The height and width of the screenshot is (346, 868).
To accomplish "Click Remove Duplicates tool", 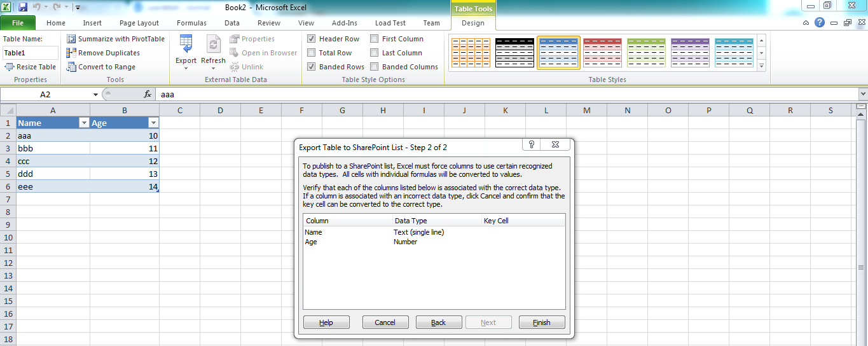I will (104, 53).
